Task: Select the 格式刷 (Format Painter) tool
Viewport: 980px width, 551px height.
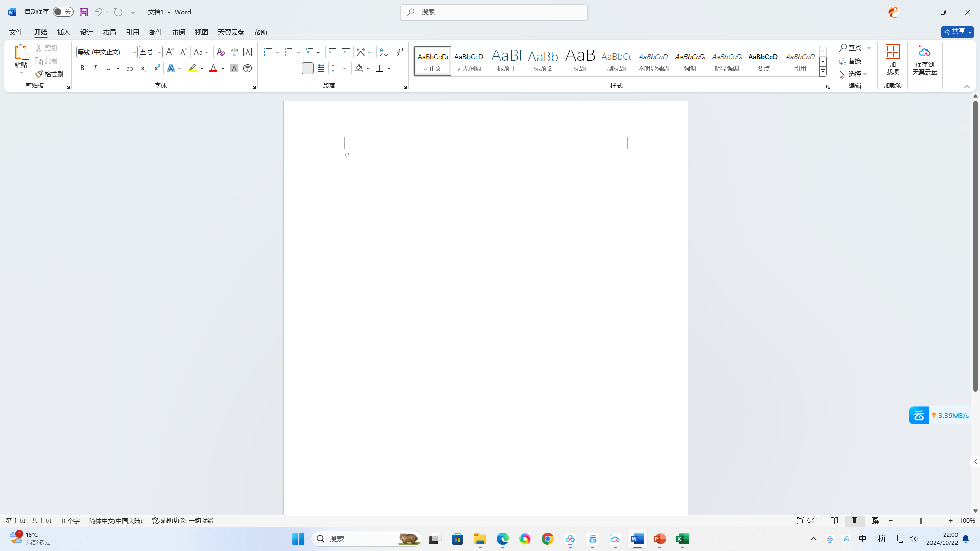Action: [49, 73]
